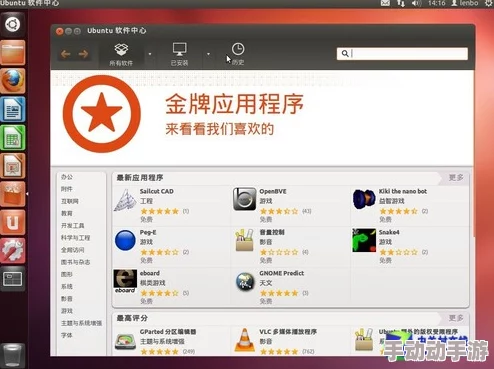Open the mail indicator in the top panel

(x=385, y=3)
